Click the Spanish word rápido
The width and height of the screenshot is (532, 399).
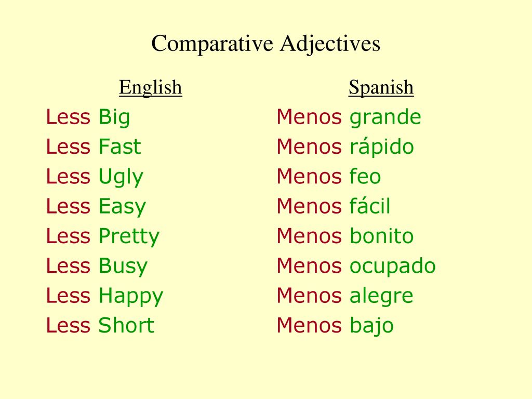[382, 147]
